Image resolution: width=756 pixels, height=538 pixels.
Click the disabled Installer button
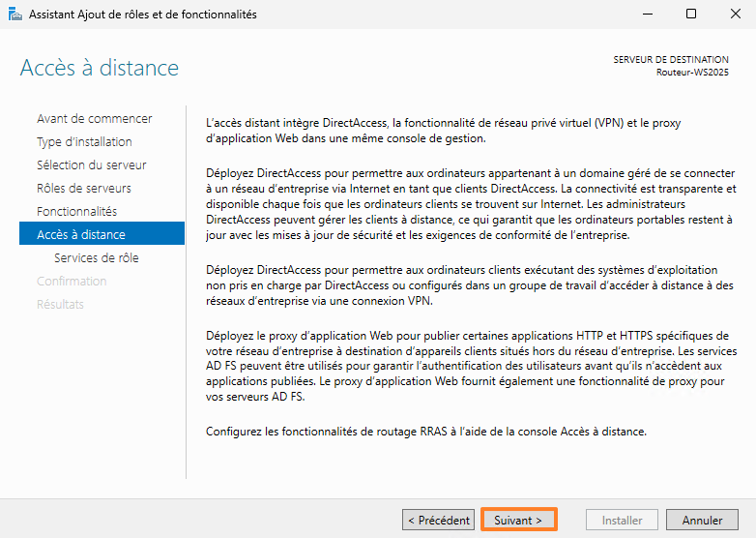point(622,521)
